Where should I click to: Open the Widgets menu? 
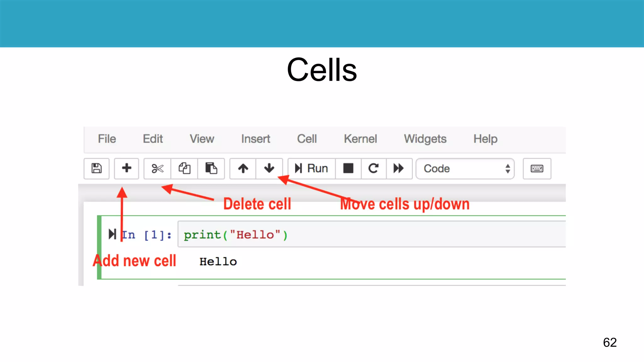point(425,139)
